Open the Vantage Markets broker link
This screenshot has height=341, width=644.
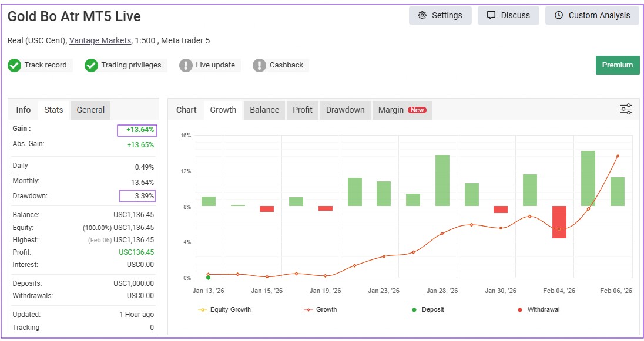100,40
